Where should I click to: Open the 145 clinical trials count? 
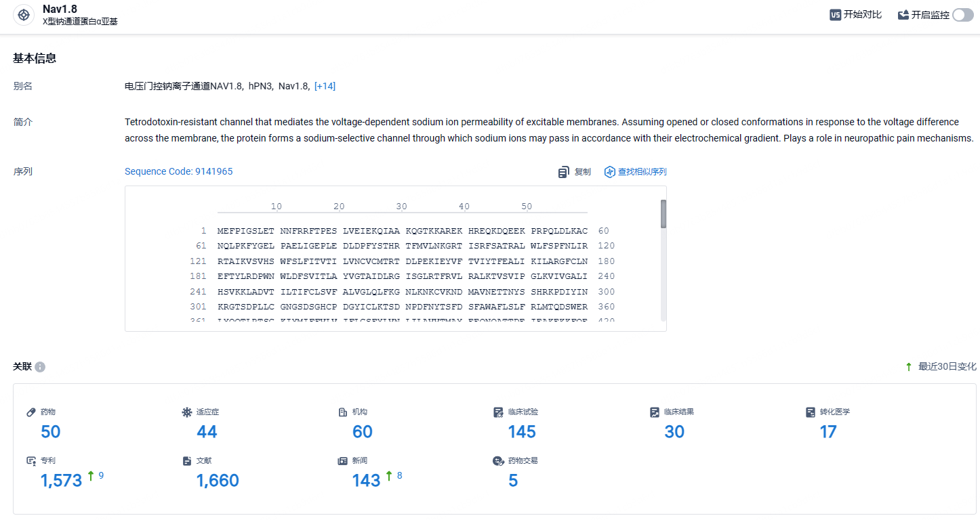[522, 431]
